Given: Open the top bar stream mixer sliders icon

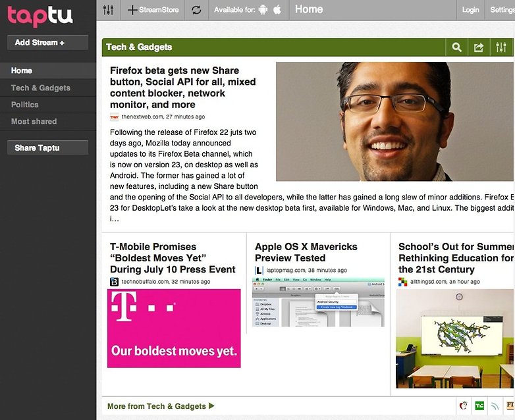Looking at the screenshot, I should (x=109, y=10).
